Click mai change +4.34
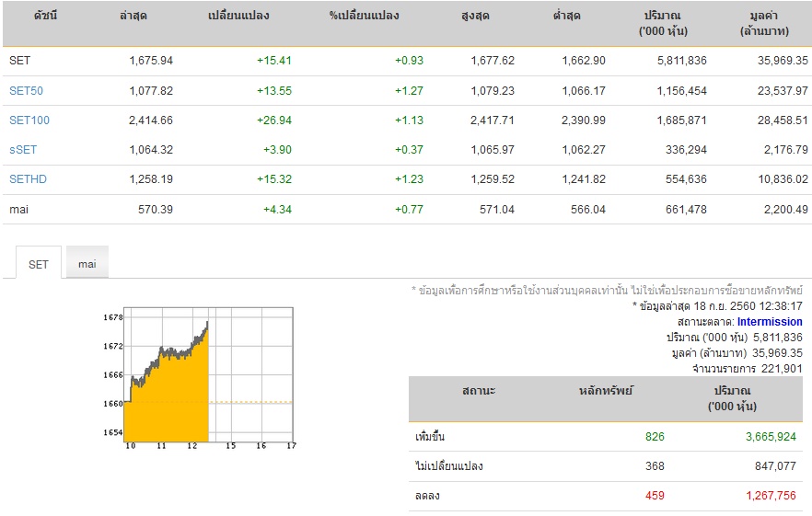Image resolution: width=812 pixels, height=516 pixels. (278, 209)
